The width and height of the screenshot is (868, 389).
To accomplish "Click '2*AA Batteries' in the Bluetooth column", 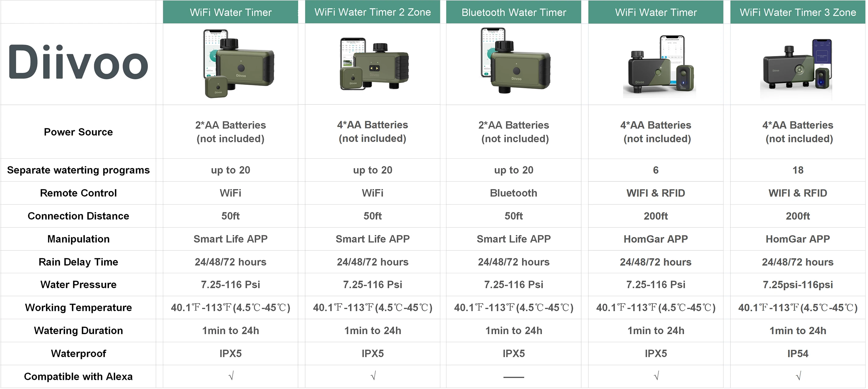I will [514, 125].
